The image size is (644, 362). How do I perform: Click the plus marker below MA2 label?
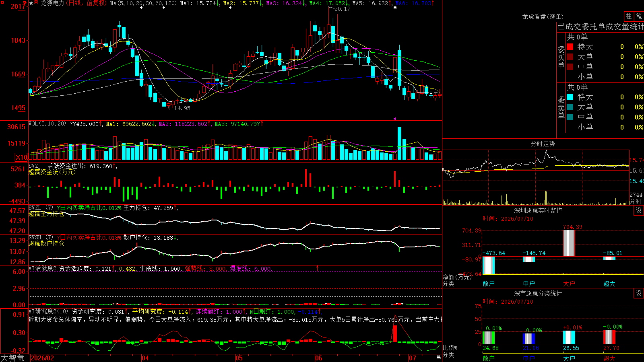[x=230, y=8]
